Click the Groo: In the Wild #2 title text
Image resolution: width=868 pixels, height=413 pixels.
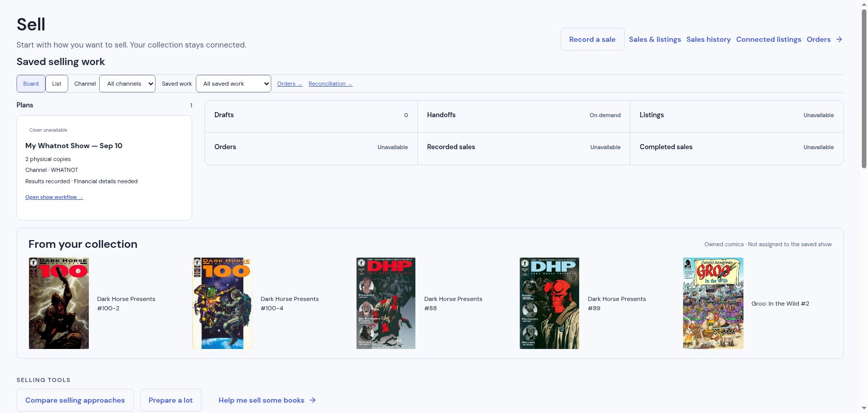pos(780,304)
